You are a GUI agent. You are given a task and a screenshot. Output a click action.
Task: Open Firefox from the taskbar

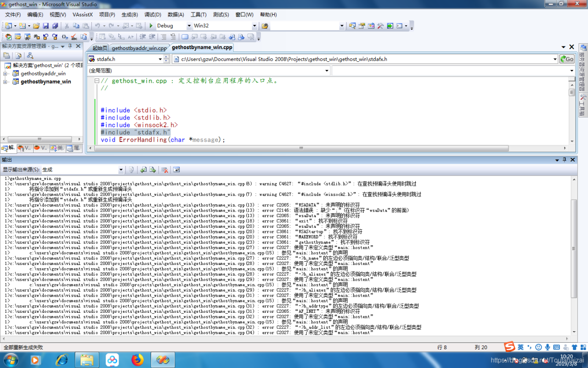[x=137, y=359]
